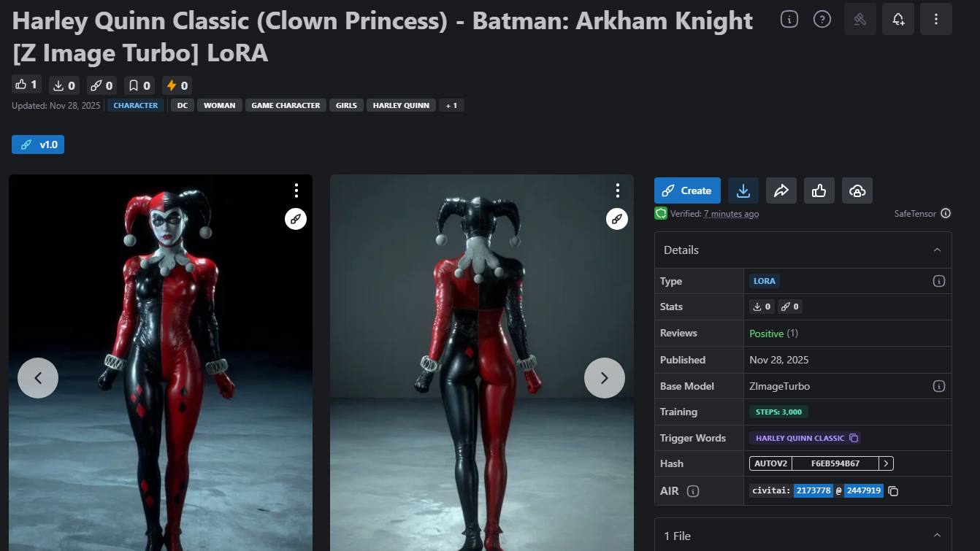The image size is (980, 551).
Task: Select the GIRLS tag
Action: [x=346, y=105]
